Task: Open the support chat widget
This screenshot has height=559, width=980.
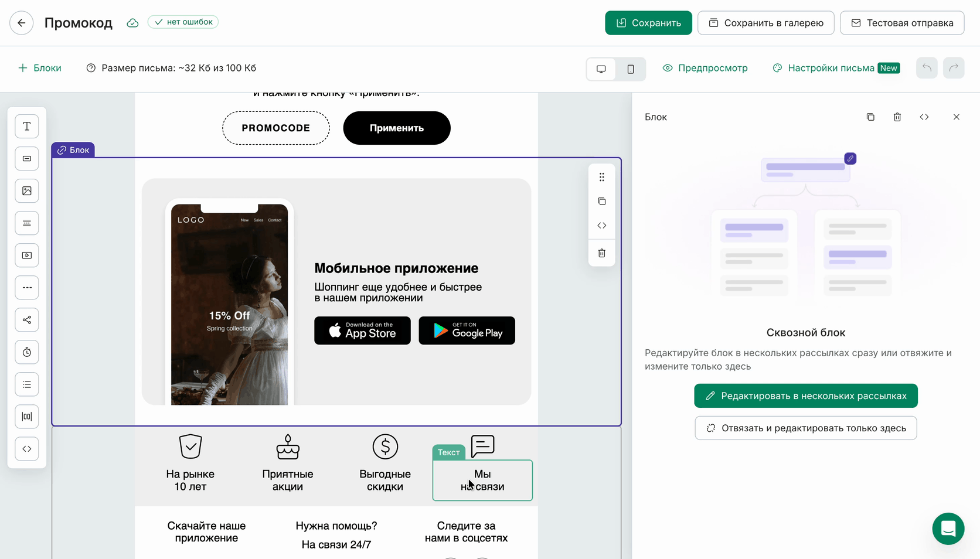Action: (x=948, y=529)
